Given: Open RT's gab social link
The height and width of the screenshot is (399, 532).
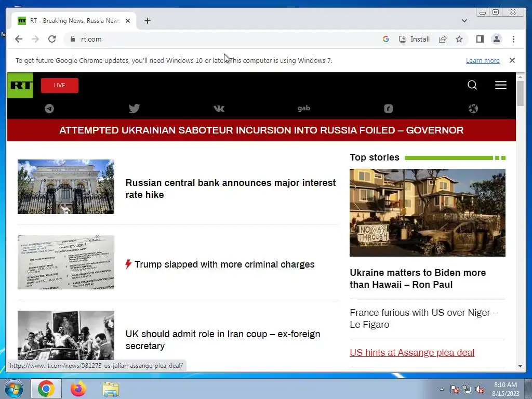Looking at the screenshot, I should click(303, 108).
